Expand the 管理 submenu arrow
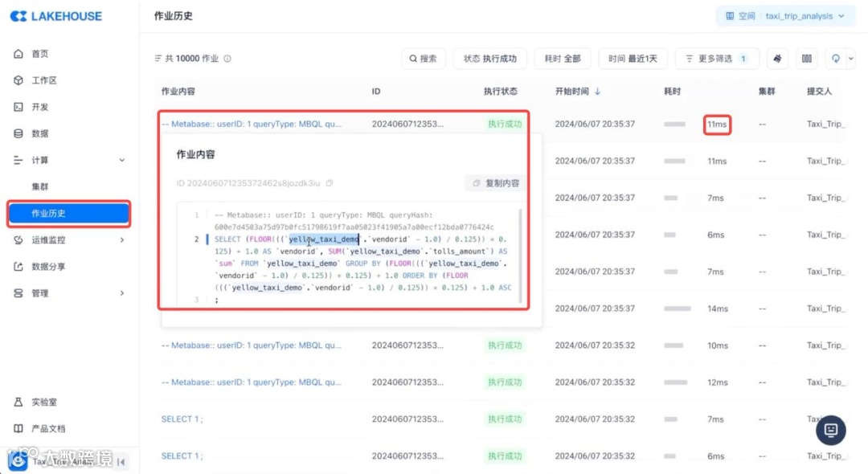 pos(122,293)
